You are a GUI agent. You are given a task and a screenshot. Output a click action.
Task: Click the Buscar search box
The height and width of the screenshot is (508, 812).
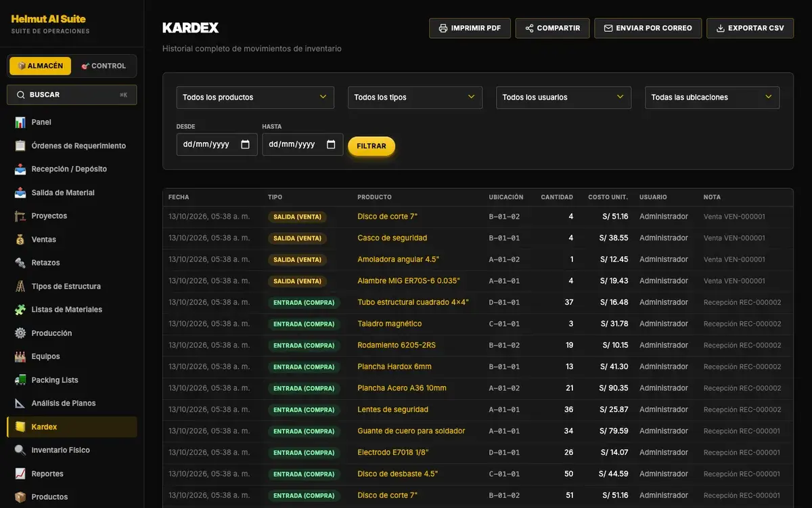[x=72, y=95]
